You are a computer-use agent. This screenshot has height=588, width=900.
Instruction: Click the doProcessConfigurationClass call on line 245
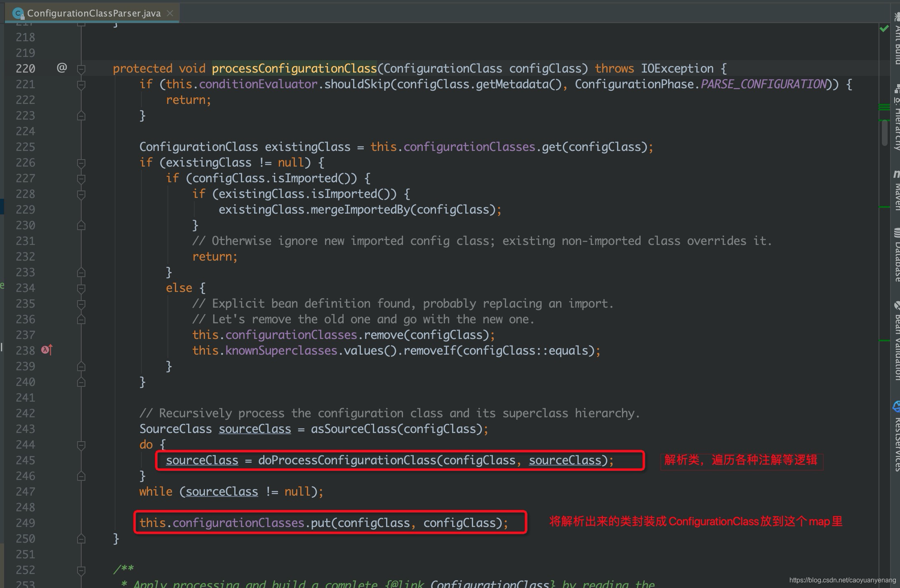point(347,460)
